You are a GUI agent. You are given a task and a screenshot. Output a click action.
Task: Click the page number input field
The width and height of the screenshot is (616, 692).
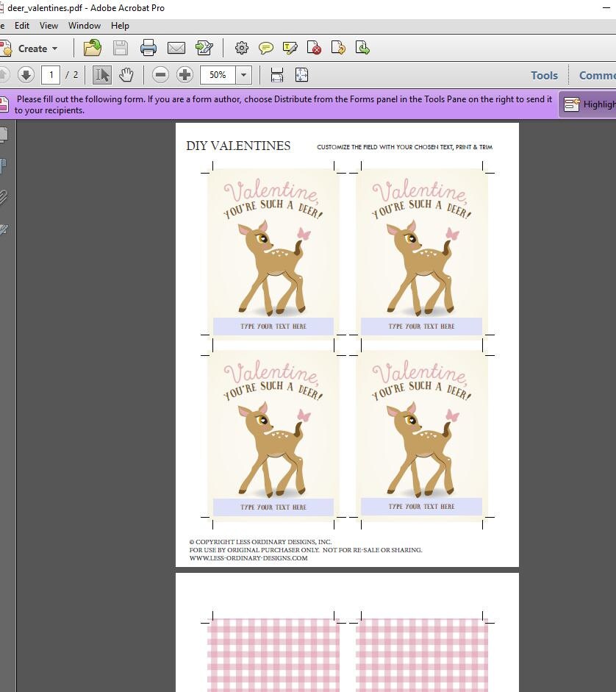pos(51,75)
